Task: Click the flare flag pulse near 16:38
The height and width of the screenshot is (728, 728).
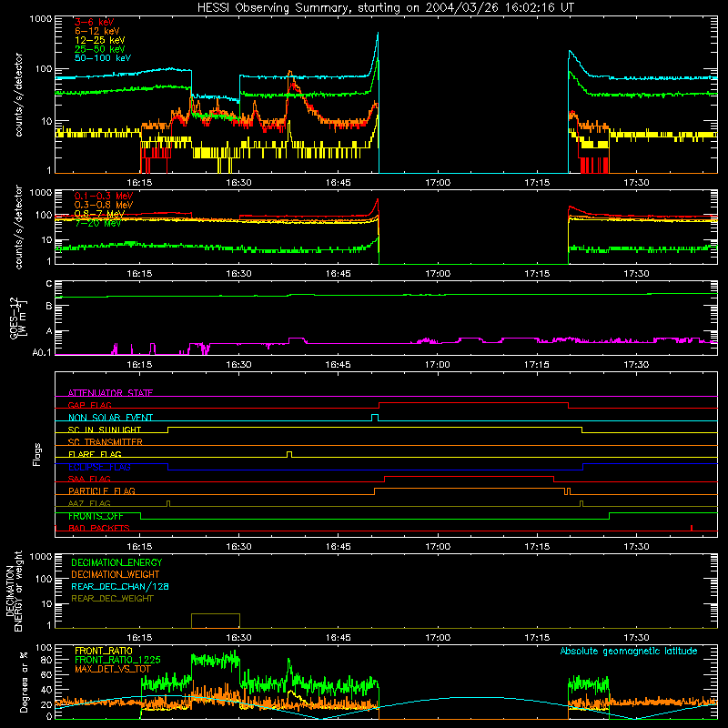Action: pos(289,454)
